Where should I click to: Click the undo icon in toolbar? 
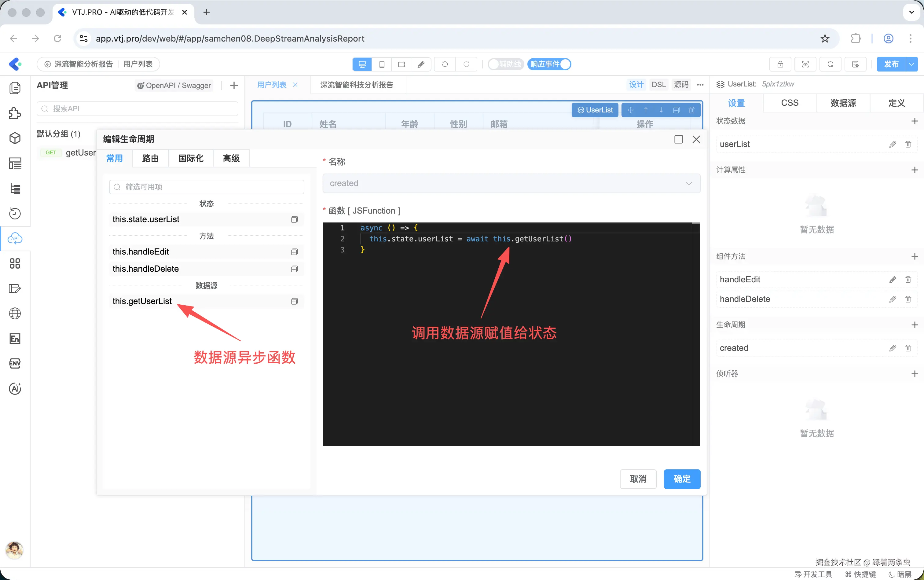click(445, 64)
